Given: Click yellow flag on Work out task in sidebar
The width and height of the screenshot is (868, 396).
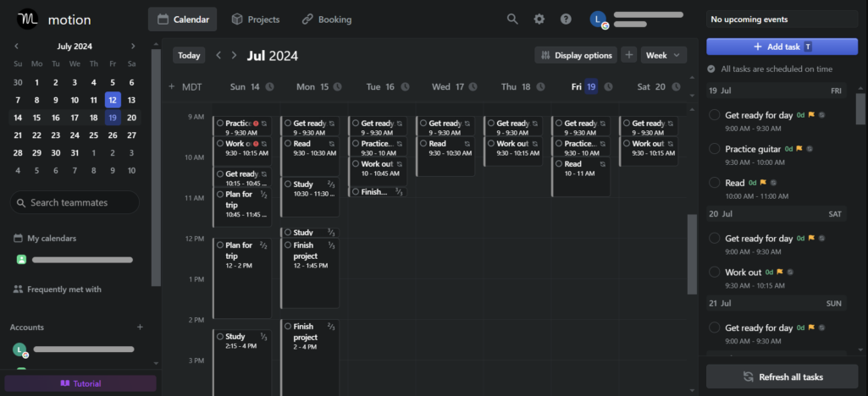Looking at the screenshot, I should click(x=779, y=272).
